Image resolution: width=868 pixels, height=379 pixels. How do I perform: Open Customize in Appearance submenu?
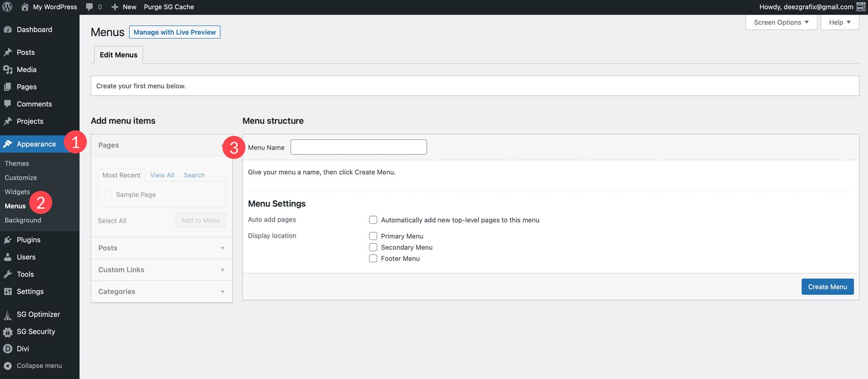21,178
